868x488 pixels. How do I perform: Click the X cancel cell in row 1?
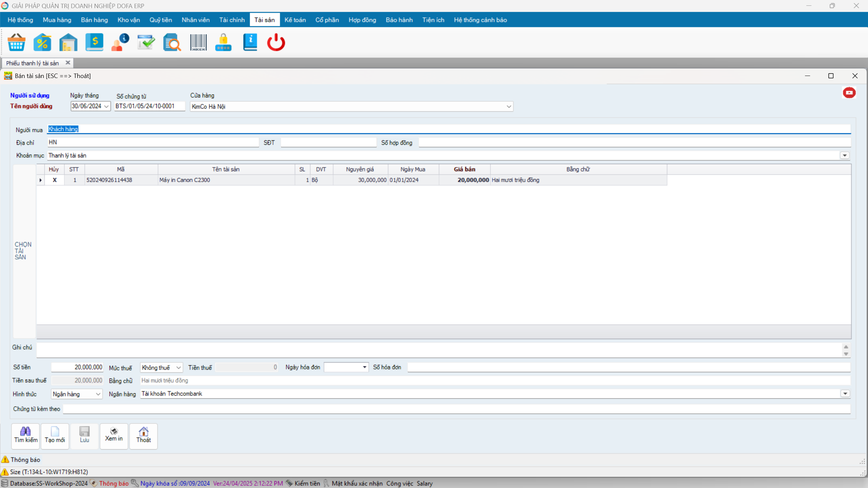point(54,180)
